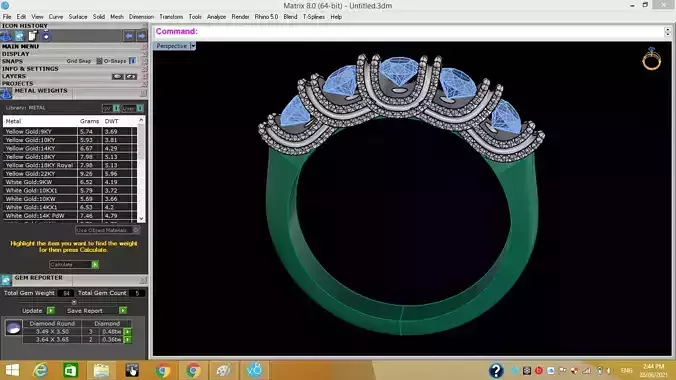
Task: Select the Yellow Gold:9KY metal row
Action: tap(70, 132)
